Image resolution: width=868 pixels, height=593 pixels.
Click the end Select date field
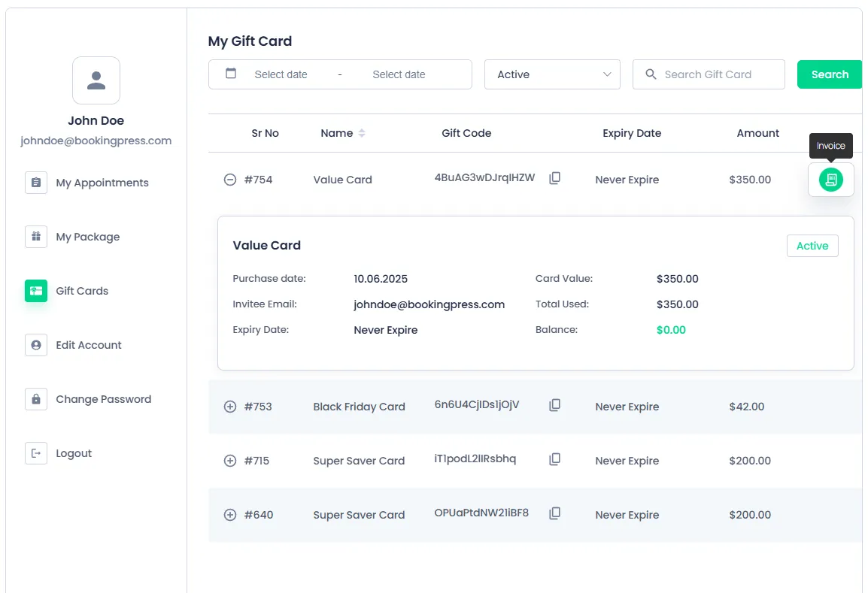[x=399, y=74]
